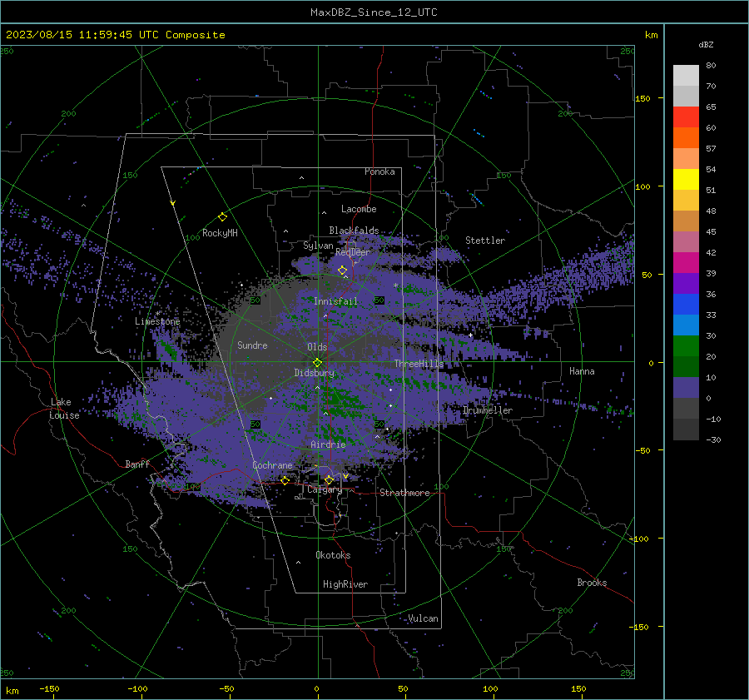Click the Olds town label
The width and height of the screenshot is (749, 700).
(x=317, y=347)
